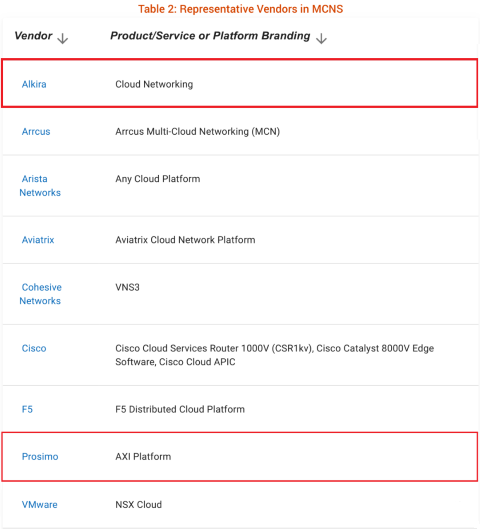This screenshot has height=529, width=480.
Task: Select 'Aviatrix Cloud Network Platform' cell
Action: click(185, 240)
